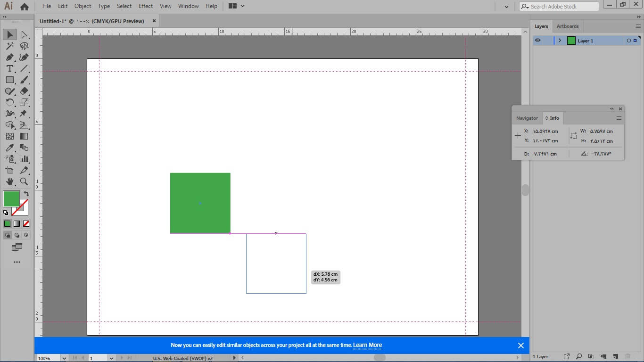Open the arrange documents dropdown

click(x=237, y=6)
